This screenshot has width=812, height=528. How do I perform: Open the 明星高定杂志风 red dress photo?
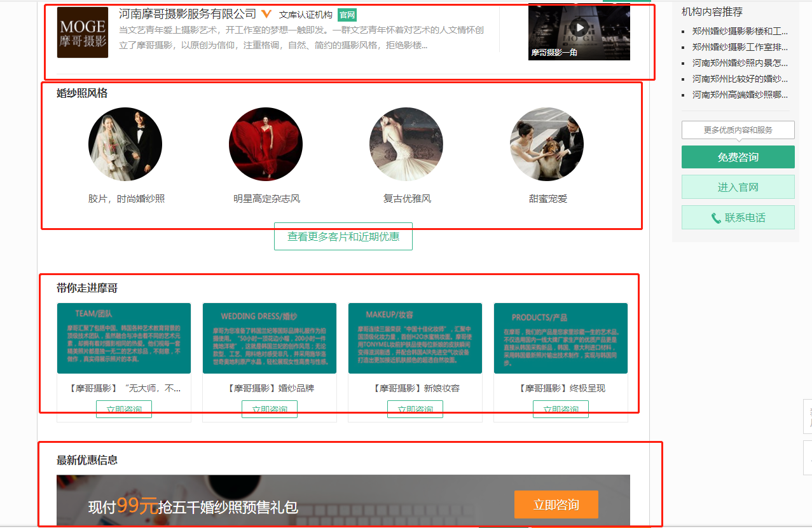coord(266,144)
